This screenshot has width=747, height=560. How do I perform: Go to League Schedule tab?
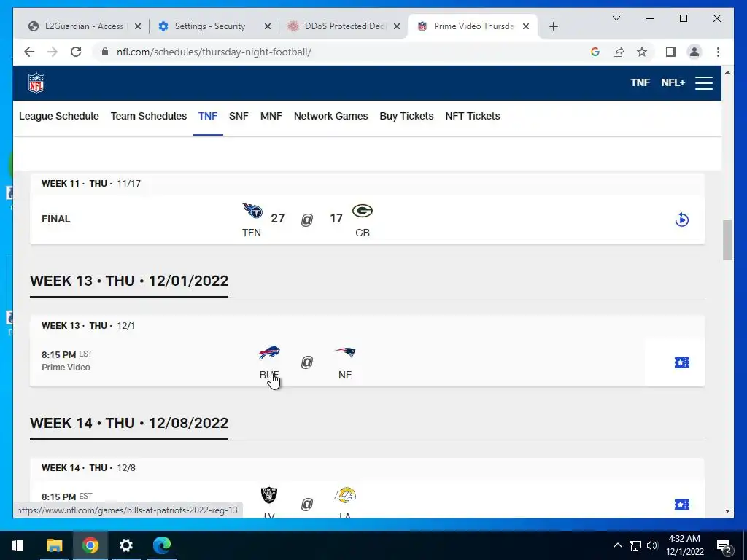tap(59, 116)
